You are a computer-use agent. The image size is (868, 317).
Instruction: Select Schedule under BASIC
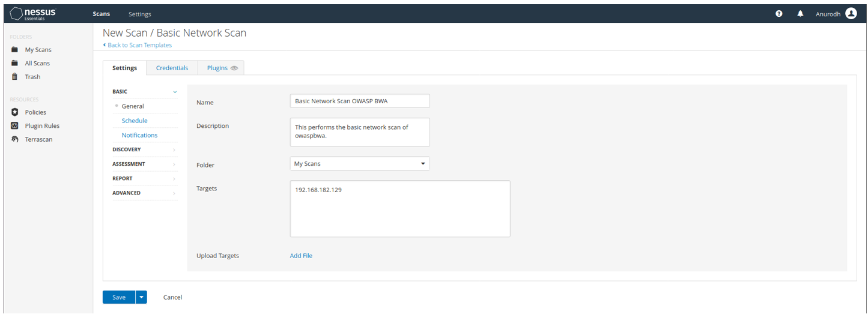click(135, 121)
